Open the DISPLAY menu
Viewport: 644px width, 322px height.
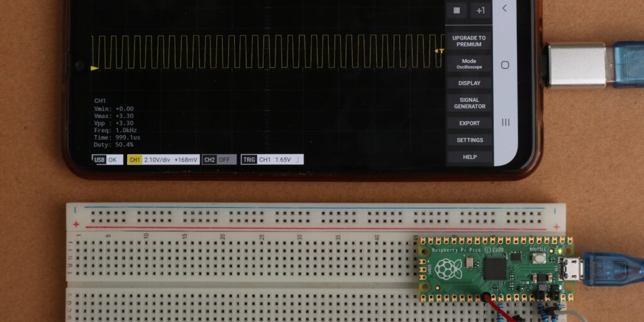[x=469, y=83]
